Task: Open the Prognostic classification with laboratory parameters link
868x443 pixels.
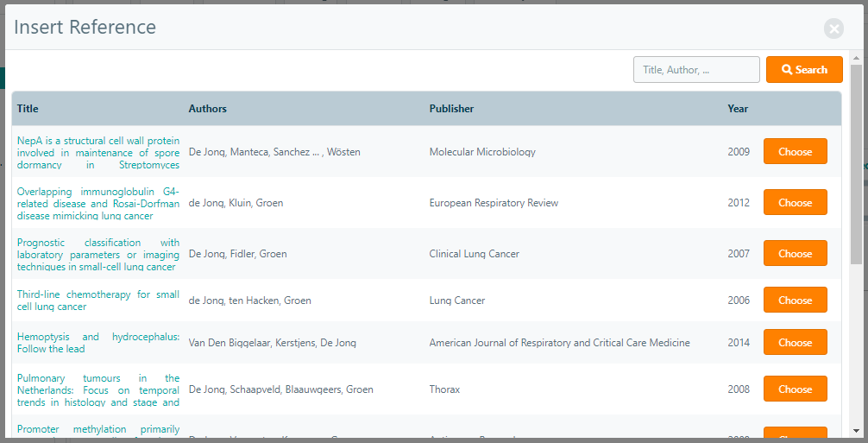Action: click(x=98, y=254)
